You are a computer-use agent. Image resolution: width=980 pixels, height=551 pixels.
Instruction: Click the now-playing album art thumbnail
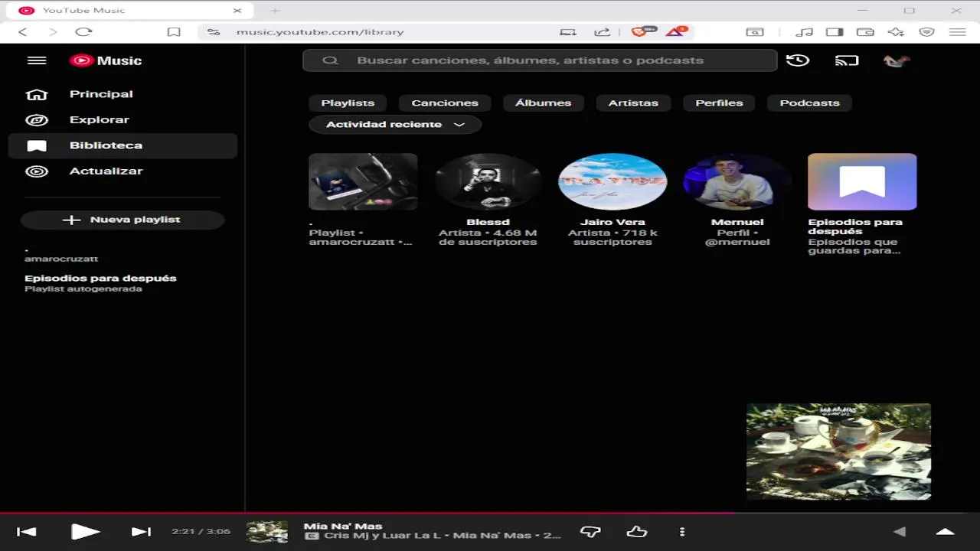click(x=267, y=532)
